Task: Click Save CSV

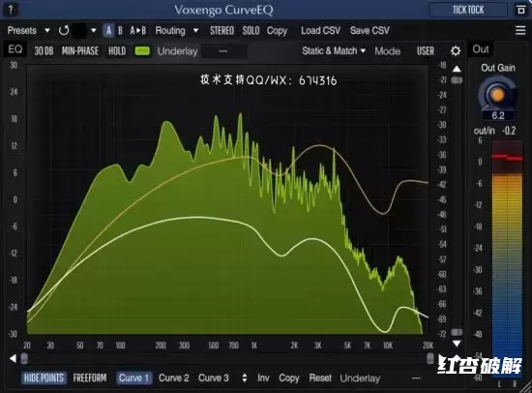Action: tap(369, 31)
